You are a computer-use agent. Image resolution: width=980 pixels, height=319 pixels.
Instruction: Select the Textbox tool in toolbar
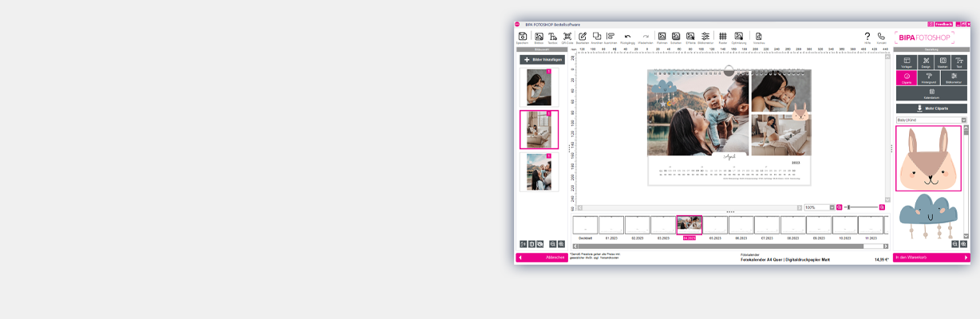coord(552,37)
